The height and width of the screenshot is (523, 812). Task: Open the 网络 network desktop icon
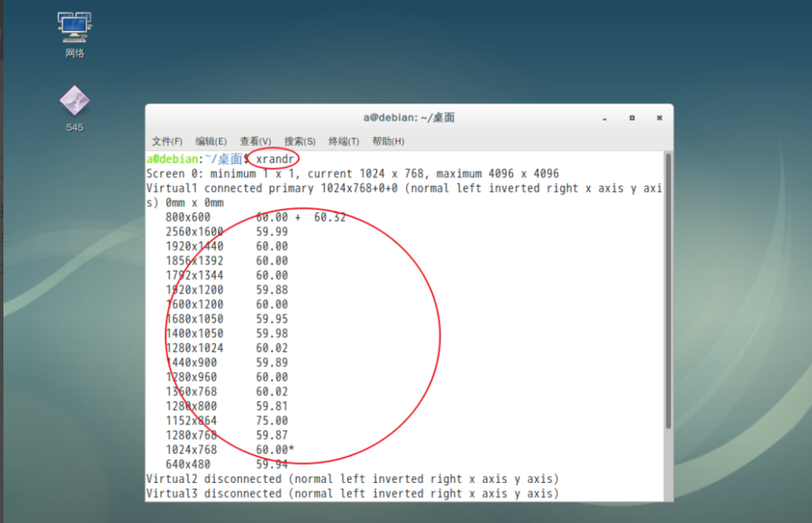point(74,34)
